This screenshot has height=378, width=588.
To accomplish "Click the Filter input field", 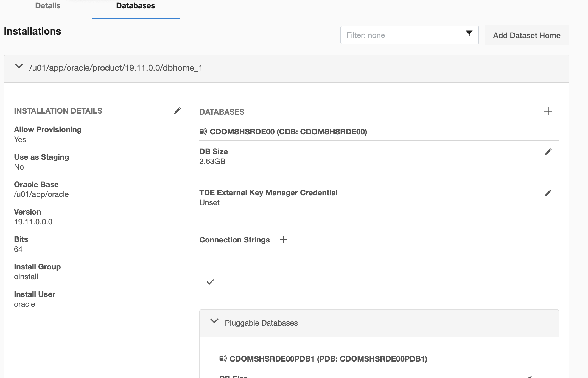I will 409,35.
